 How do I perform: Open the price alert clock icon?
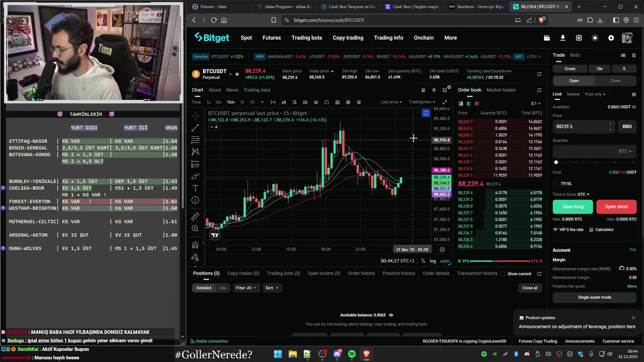[x=316, y=102]
